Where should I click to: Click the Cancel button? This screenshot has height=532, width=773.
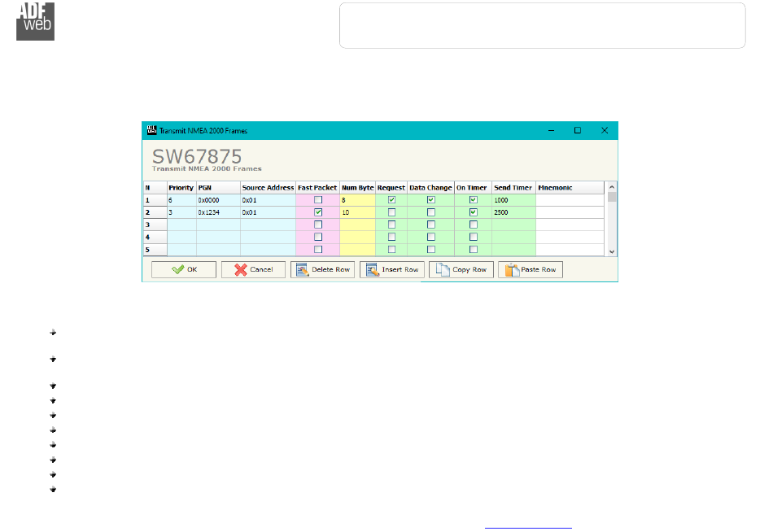pyautogui.click(x=253, y=270)
